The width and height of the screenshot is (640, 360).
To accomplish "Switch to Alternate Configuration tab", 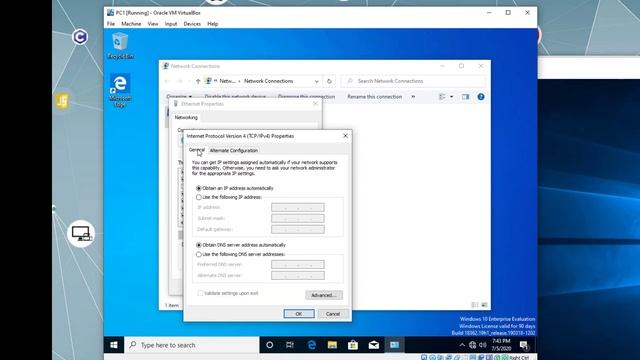I will point(233,151).
